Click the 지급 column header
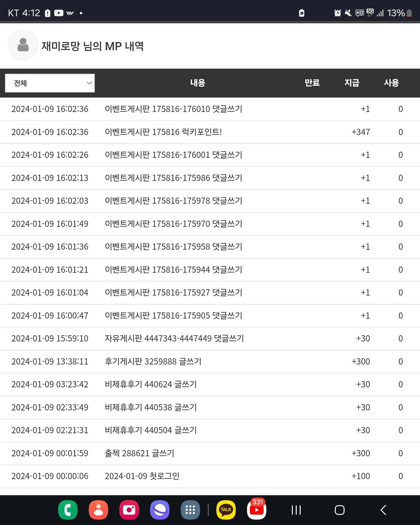This screenshot has width=420, height=525. coord(352,83)
